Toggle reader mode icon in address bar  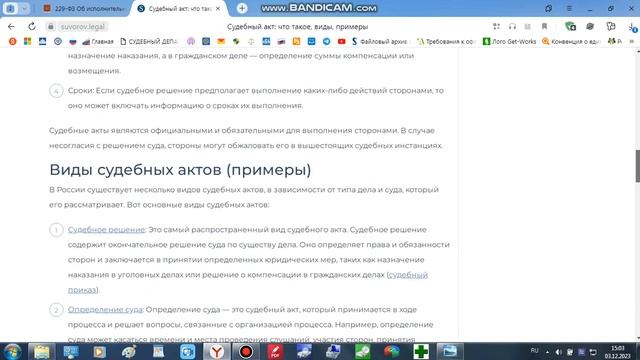(x=528, y=27)
